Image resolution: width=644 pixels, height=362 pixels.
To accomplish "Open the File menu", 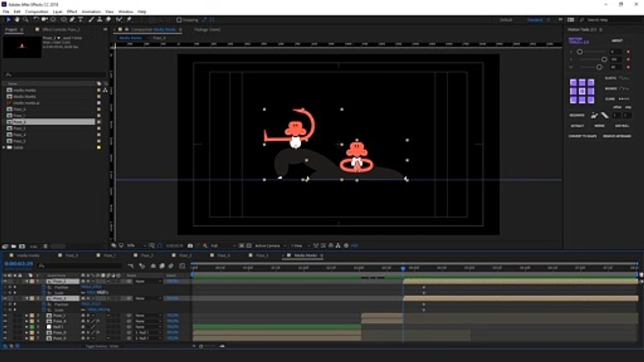I will [x=6, y=11].
